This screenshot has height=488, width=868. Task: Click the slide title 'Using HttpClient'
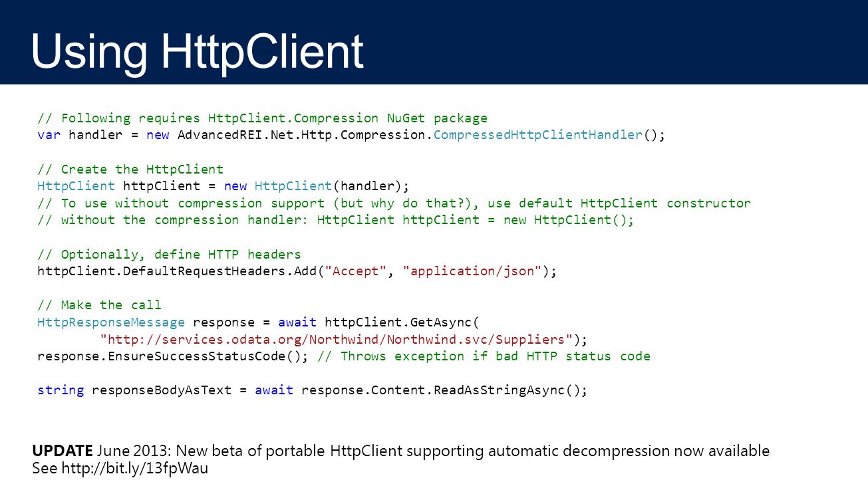pyautogui.click(x=198, y=52)
